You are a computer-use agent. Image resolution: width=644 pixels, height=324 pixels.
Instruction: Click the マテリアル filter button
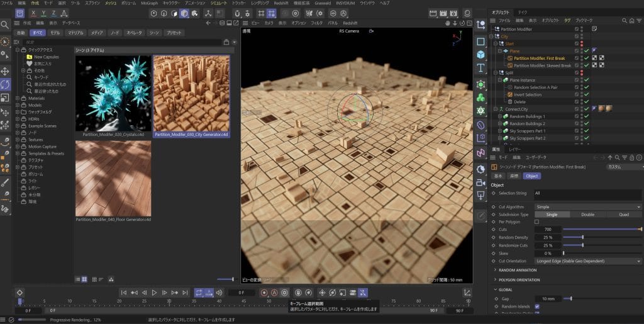click(75, 33)
